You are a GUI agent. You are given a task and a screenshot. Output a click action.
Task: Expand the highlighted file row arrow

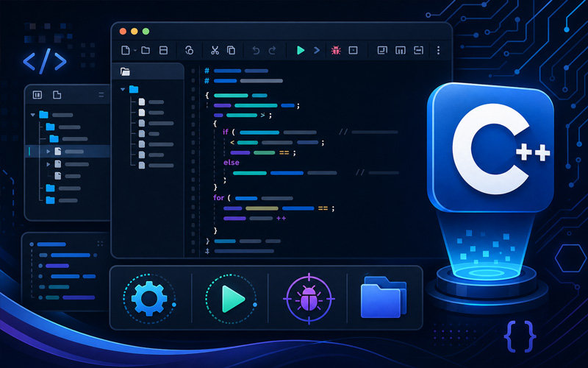pos(48,152)
